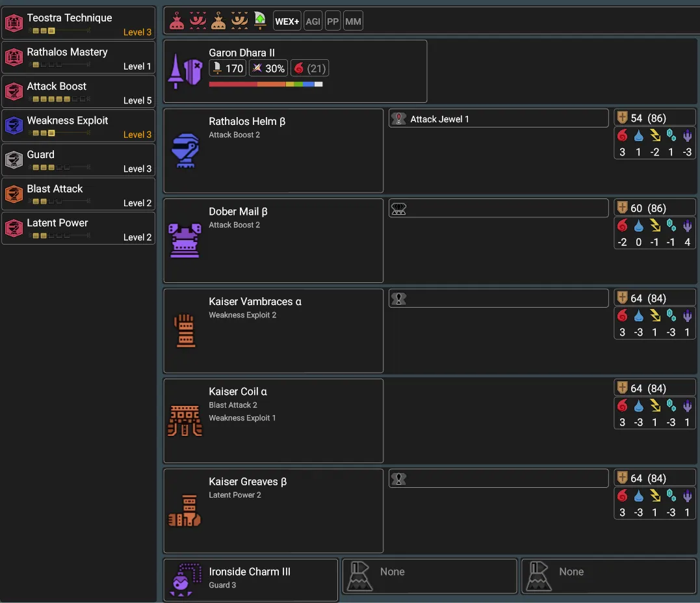The width and height of the screenshot is (700, 603).
Task: Select the Kaiser Vambraces α armor card
Action: pos(273,331)
